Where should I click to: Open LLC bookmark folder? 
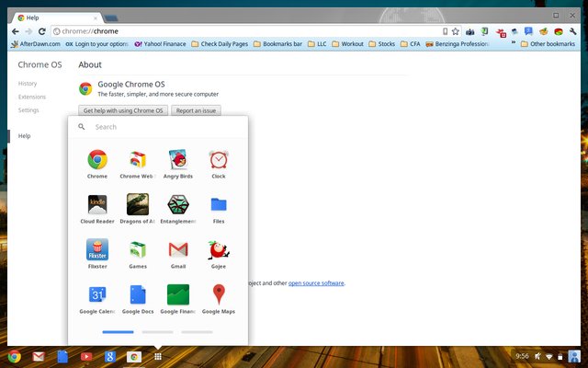click(x=317, y=44)
